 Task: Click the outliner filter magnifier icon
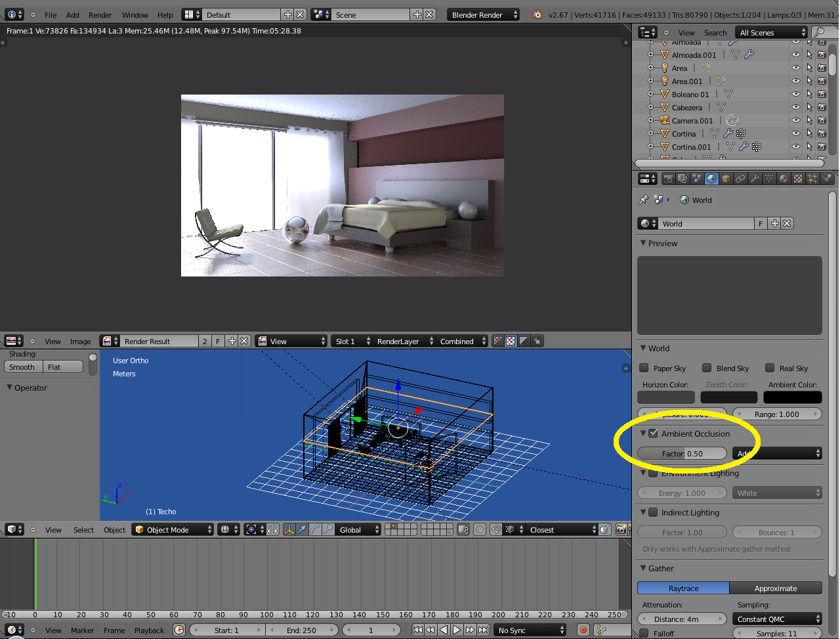[x=819, y=32]
